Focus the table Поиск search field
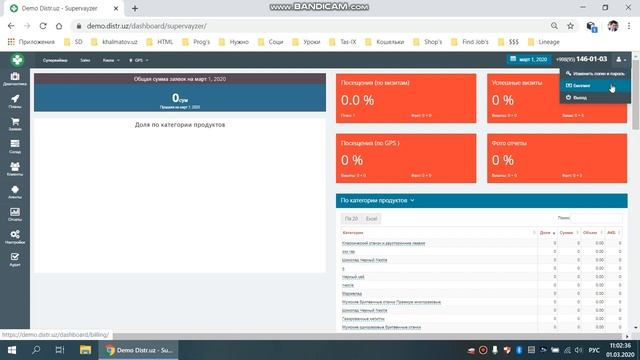This screenshot has width=640, height=360. click(x=597, y=218)
